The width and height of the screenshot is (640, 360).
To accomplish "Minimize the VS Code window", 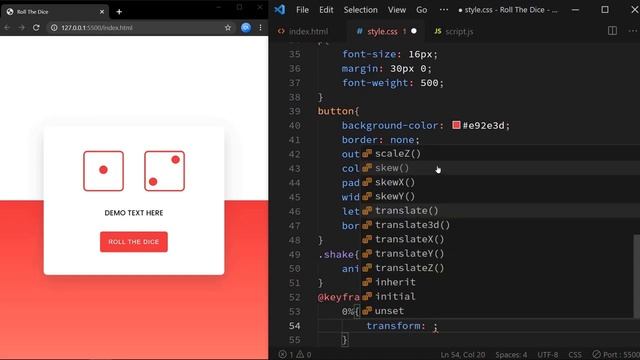I will click(x=575, y=10).
